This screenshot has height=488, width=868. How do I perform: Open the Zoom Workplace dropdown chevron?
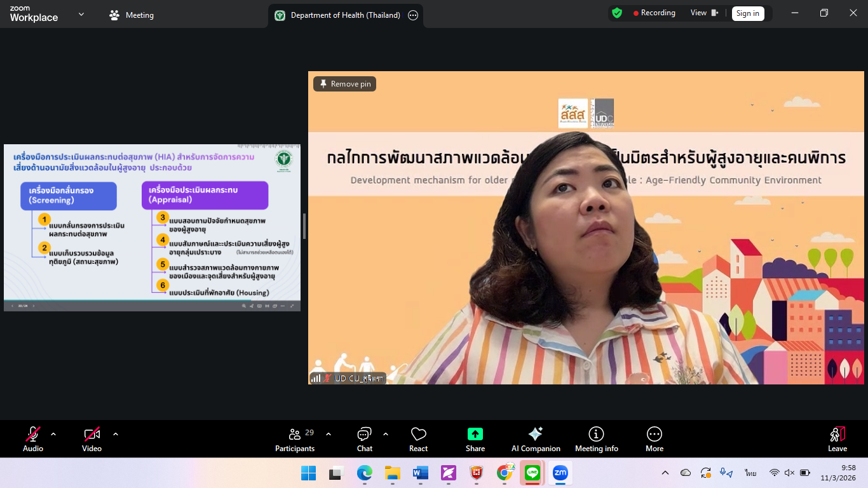(x=81, y=14)
